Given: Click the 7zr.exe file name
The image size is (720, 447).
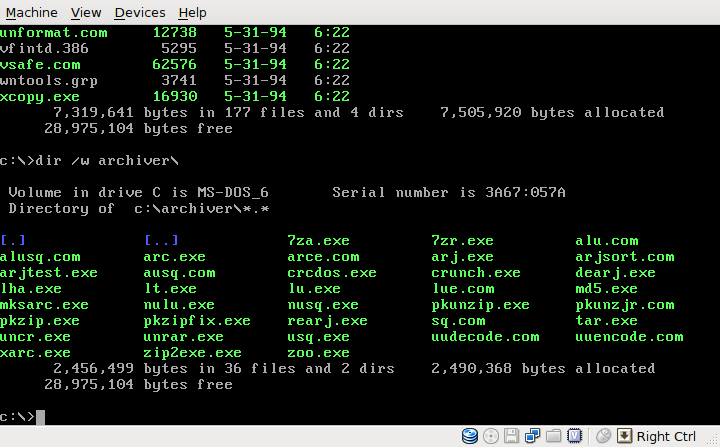Looking at the screenshot, I should point(462,241).
